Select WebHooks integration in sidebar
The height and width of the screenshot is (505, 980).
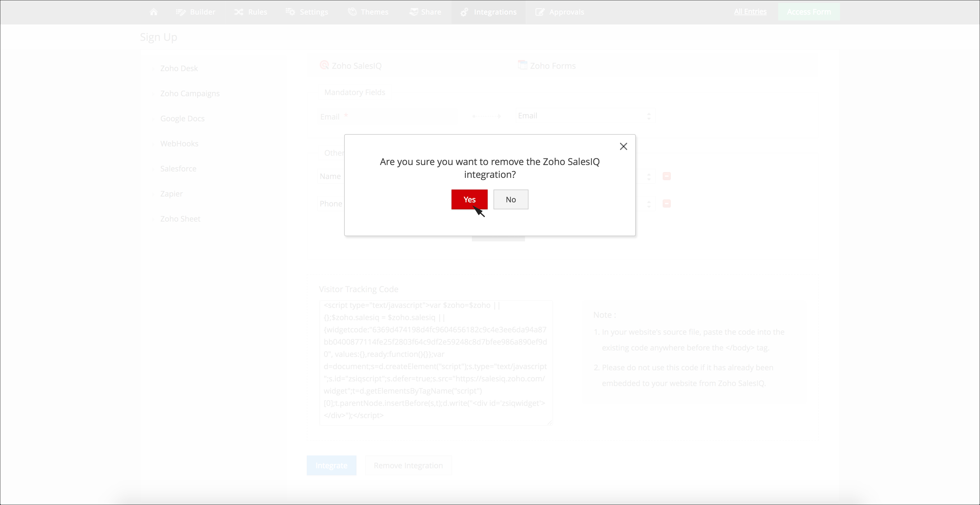pos(179,144)
